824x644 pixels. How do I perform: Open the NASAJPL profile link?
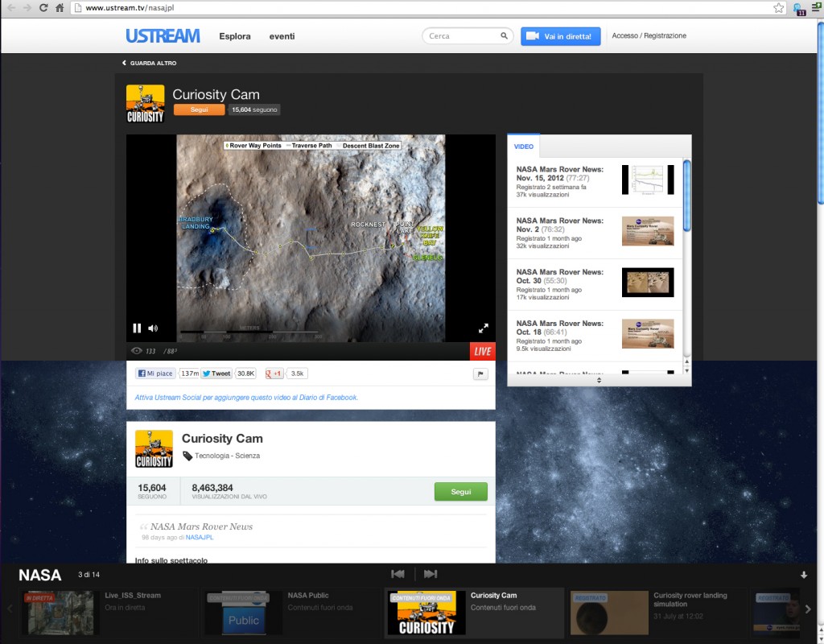point(200,537)
